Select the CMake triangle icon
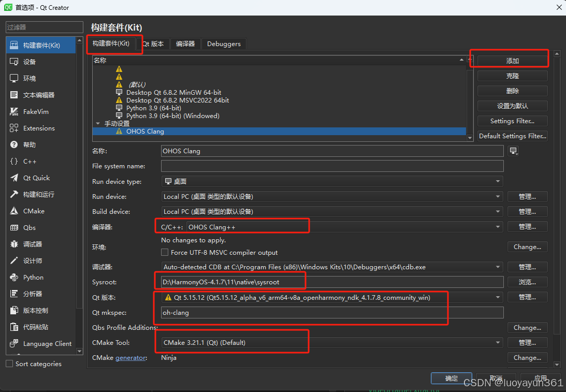Screen dimensions: 566x392 coord(14,211)
